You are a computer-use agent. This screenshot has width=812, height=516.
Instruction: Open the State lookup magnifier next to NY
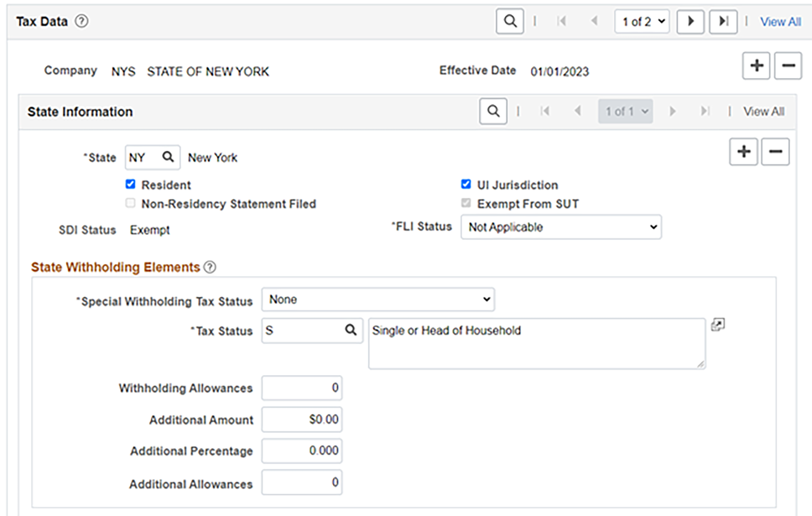tap(168, 157)
